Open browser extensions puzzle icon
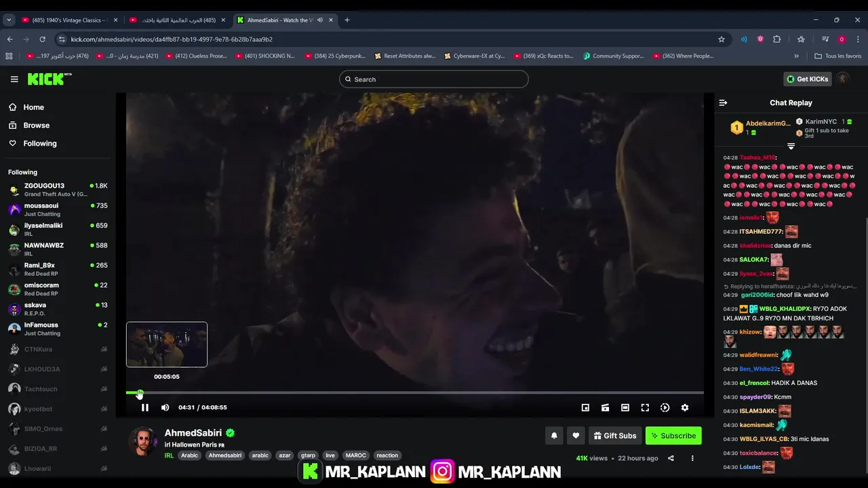 pyautogui.click(x=777, y=39)
